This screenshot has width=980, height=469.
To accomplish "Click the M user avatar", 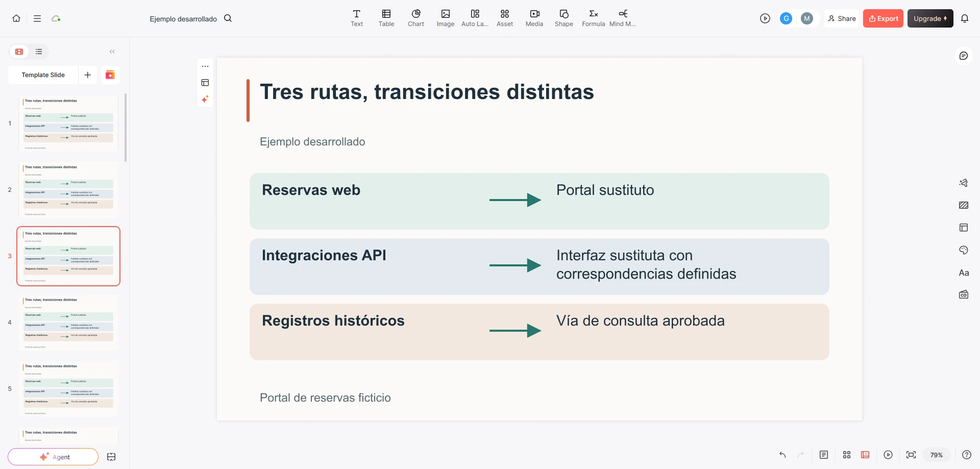I will coord(807,18).
